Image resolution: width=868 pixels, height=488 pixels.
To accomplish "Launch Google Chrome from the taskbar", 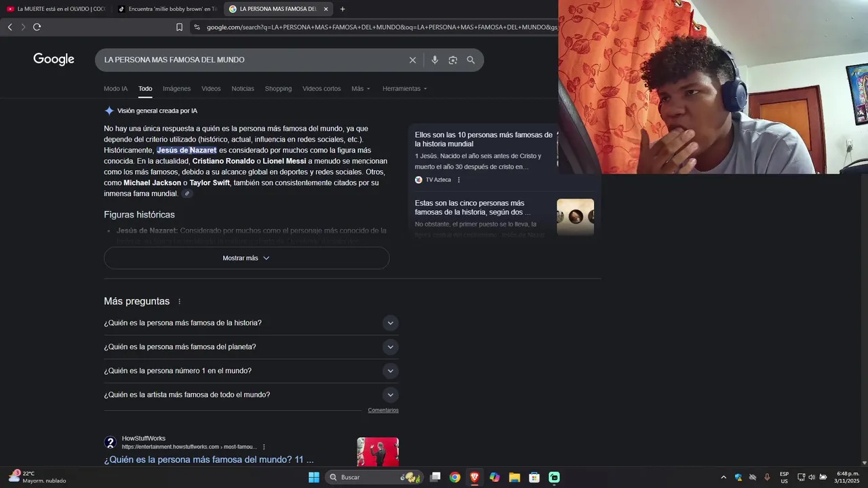I will (455, 477).
